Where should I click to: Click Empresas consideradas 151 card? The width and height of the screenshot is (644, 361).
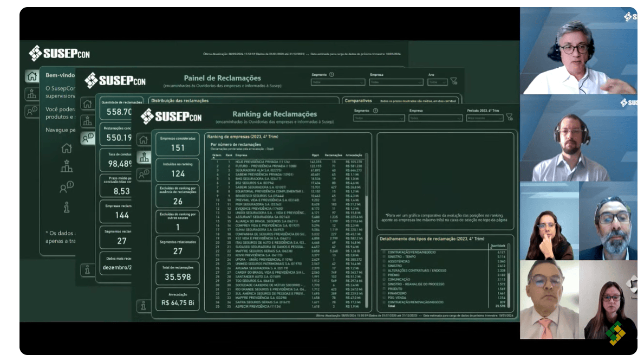(x=178, y=144)
